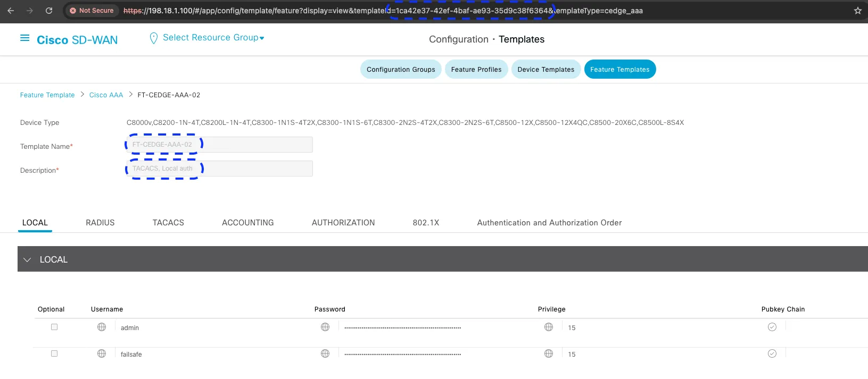Collapse the LOCAL section header
The width and height of the screenshot is (868, 379).
pos(443,259)
